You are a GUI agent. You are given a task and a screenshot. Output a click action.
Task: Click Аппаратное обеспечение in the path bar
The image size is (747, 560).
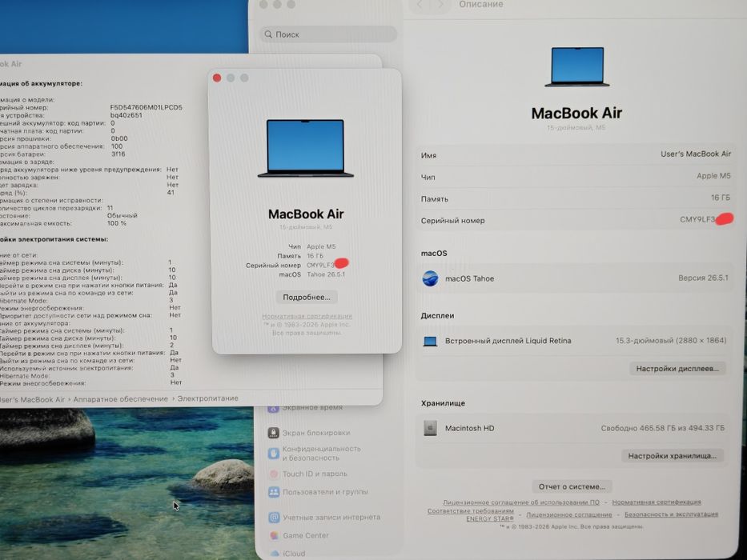tap(121, 399)
